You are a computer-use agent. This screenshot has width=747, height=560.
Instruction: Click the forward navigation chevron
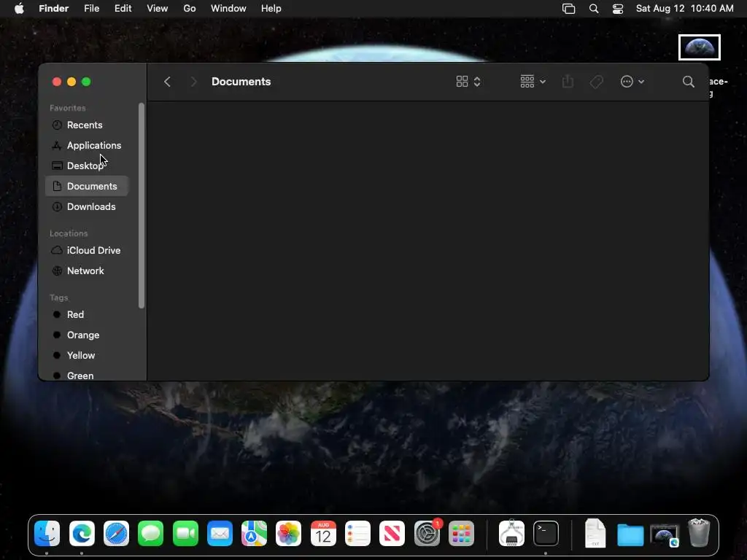point(193,82)
